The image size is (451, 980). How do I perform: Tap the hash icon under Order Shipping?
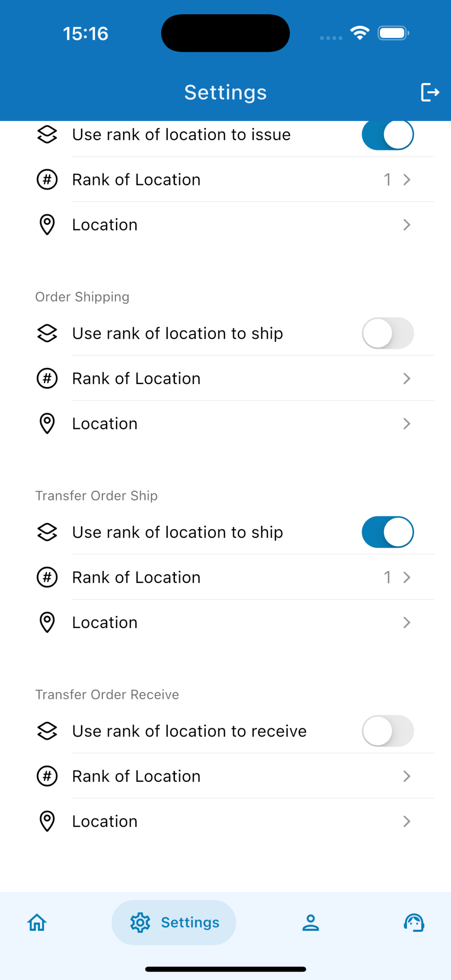coord(47,378)
